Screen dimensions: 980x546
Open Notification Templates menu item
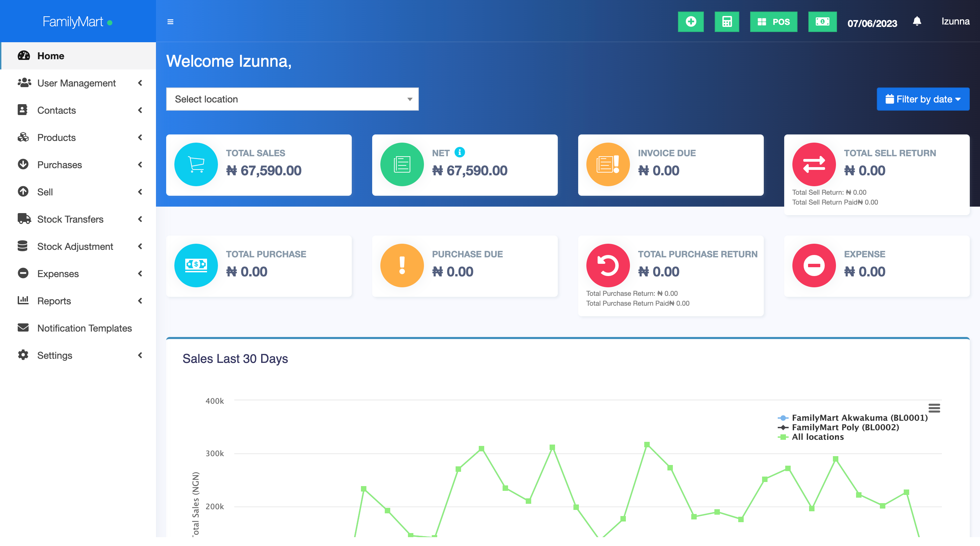click(x=78, y=328)
